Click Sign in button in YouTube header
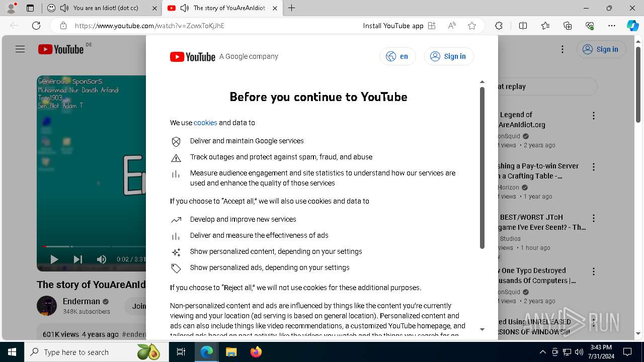 click(601, 49)
